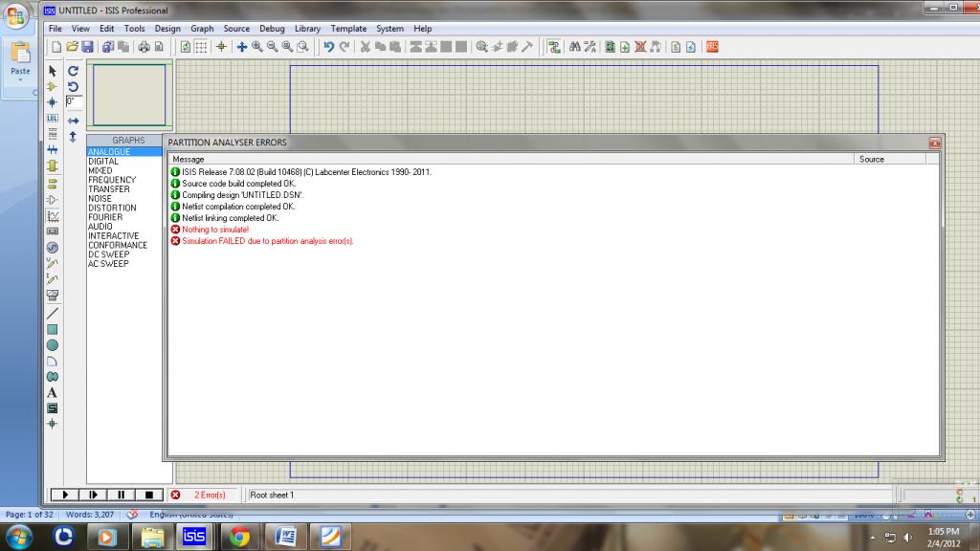Click the Property Assignment Tool icon

590,47
